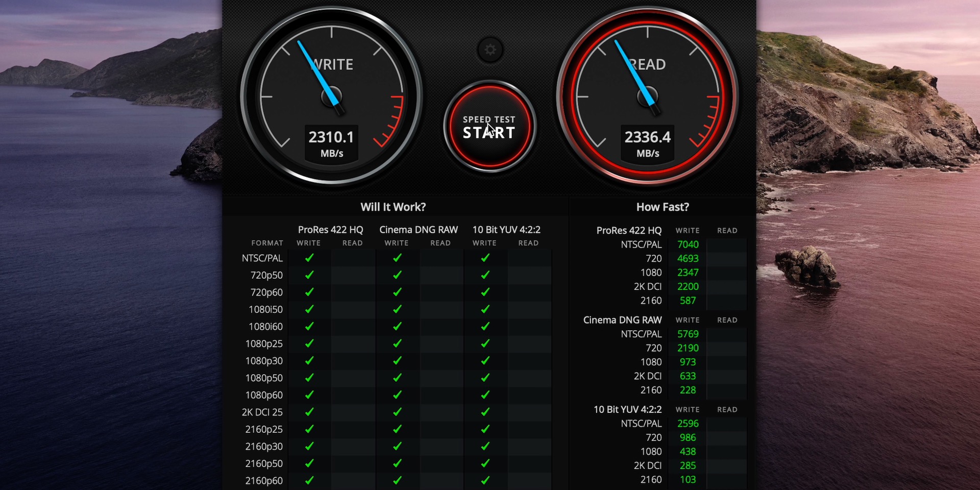Click the Cinema DNG RAW write checkmark for 1080p30

point(397,361)
